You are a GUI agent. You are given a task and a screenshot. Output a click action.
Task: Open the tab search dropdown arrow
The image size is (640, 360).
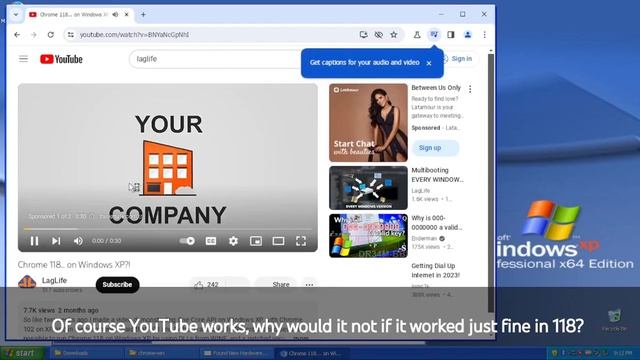tap(16, 14)
